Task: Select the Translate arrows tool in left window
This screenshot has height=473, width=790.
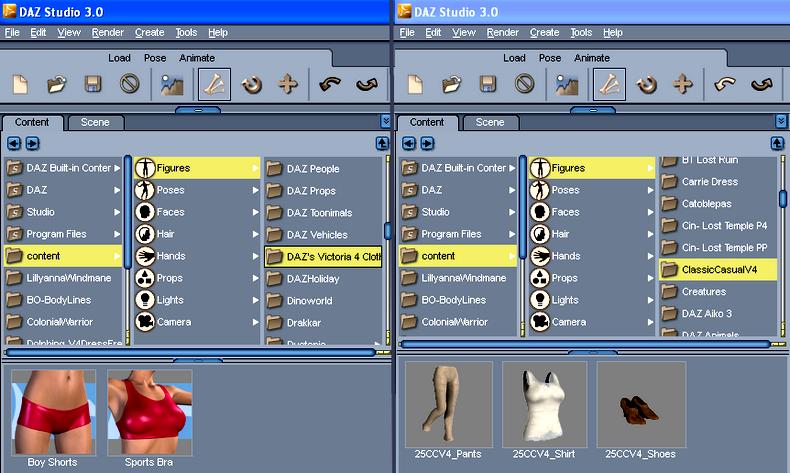Action: point(288,84)
